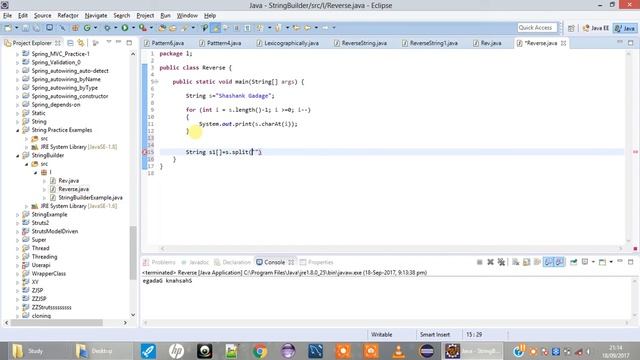640x360 pixels.
Task: Click the Project Explorer vertical scrollbar thumb
Action: pos(133,253)
